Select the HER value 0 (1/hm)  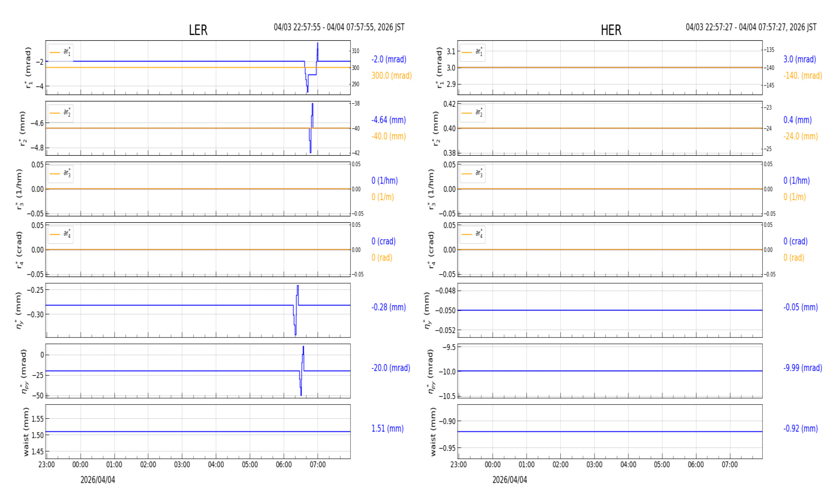[x=797, y=181]
